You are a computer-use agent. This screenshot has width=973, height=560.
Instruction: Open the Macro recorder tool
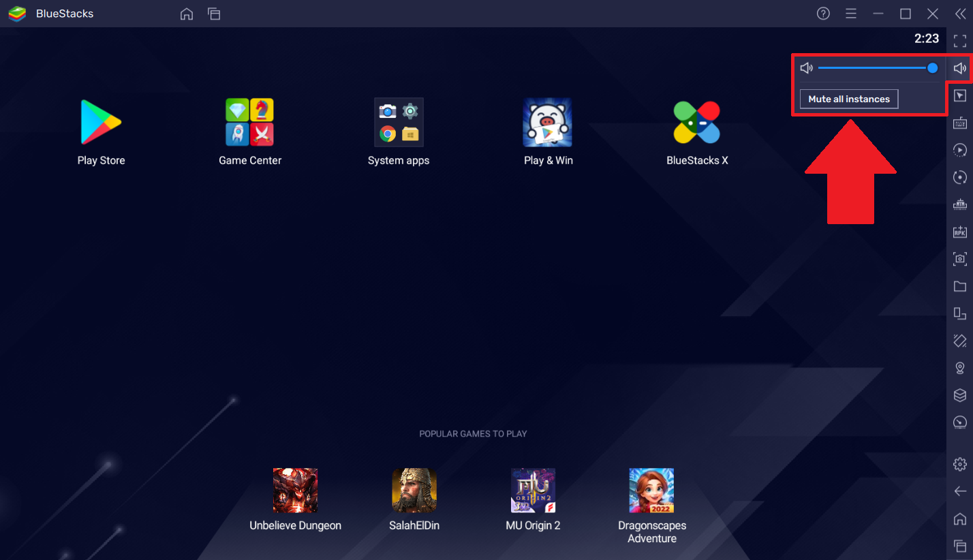[959, 150]
